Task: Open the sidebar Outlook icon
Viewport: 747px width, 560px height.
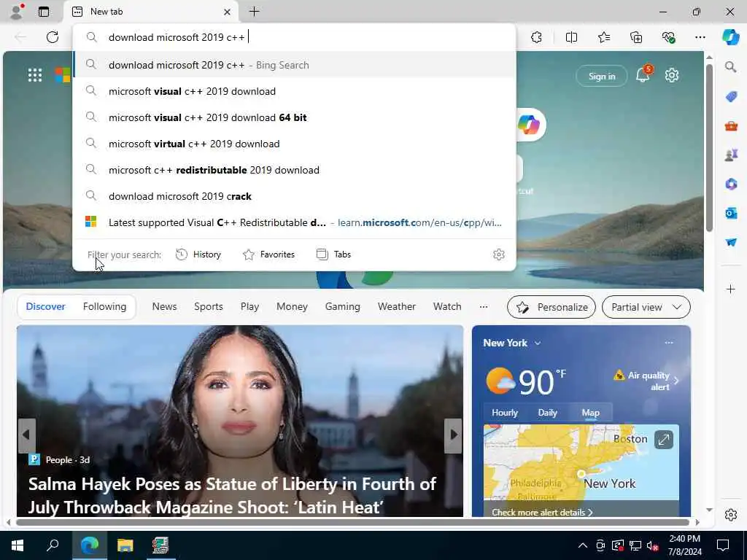Action: [731, 214]
